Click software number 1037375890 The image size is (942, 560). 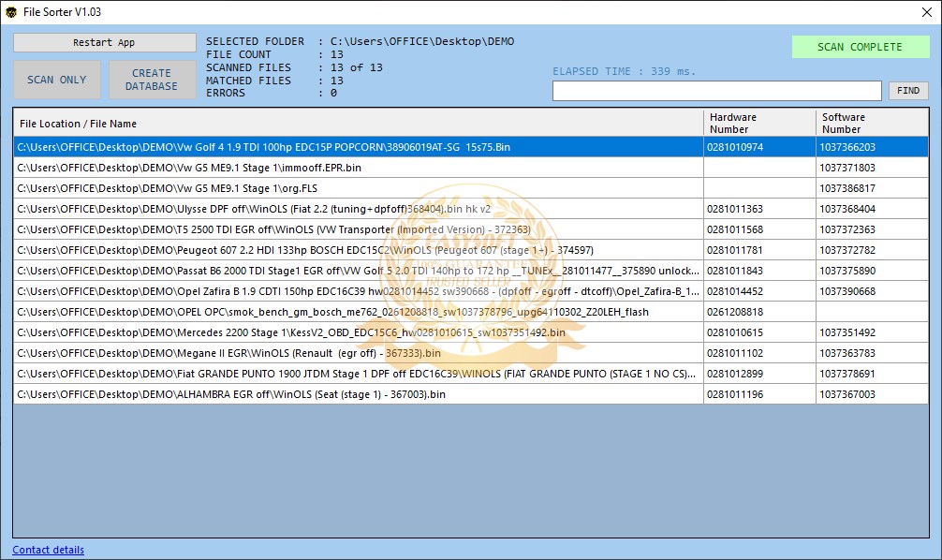pyautogui.click(x=847, y=271)
